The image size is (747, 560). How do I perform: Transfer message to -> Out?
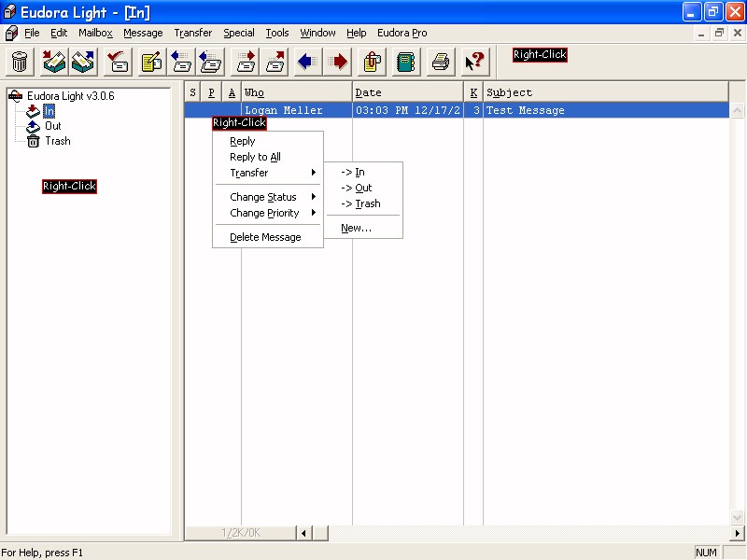pyautogui.click(x=364, y=189)
